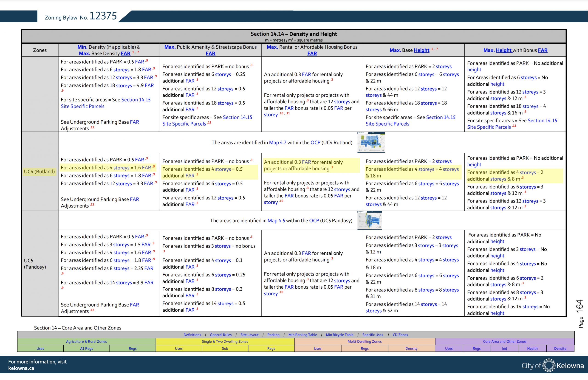The height and width of the screenshot is (380, 588).
Task: Click text 'For areas identified as 14 storeys = 3.9 FAR'
Action: click(107, 283)
